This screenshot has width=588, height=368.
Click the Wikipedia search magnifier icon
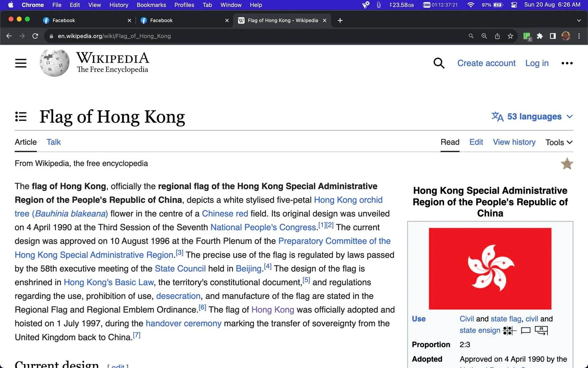[x=439, y=63]
